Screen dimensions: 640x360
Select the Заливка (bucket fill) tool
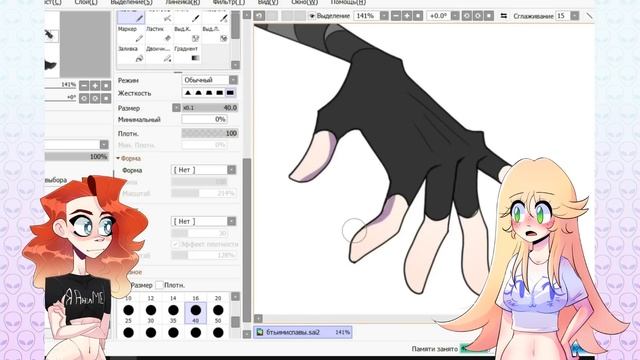[131, 54]
